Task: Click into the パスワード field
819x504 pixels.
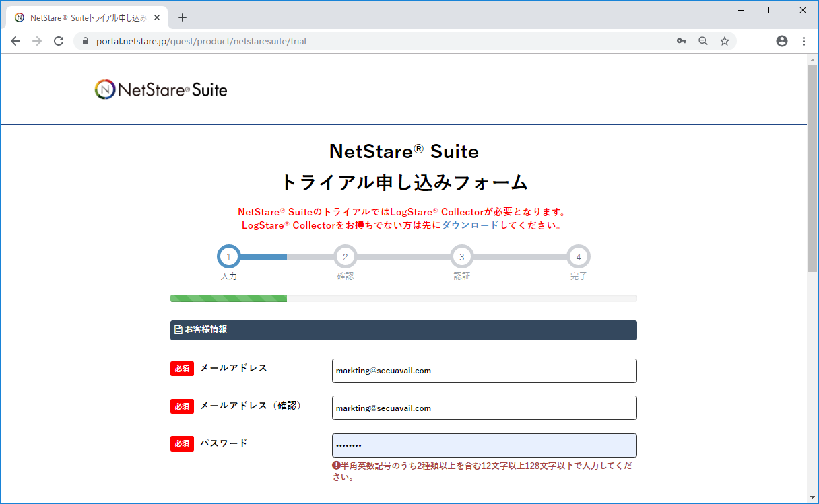Action: (484, 445)
